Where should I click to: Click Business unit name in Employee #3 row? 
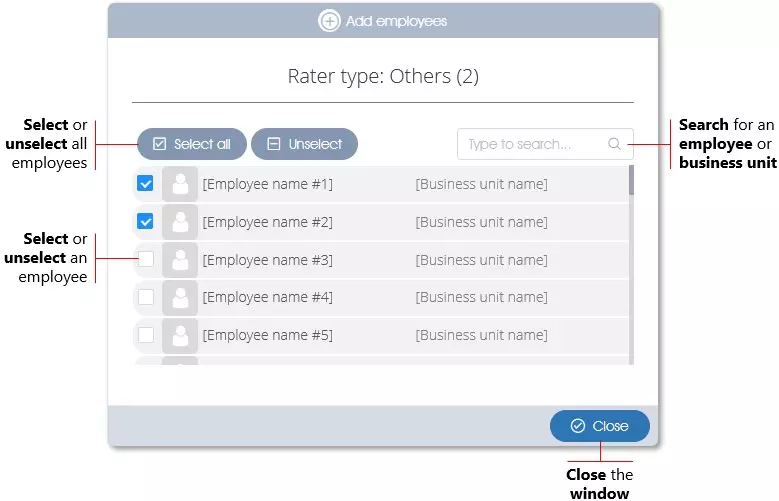(x=481, y=260)
